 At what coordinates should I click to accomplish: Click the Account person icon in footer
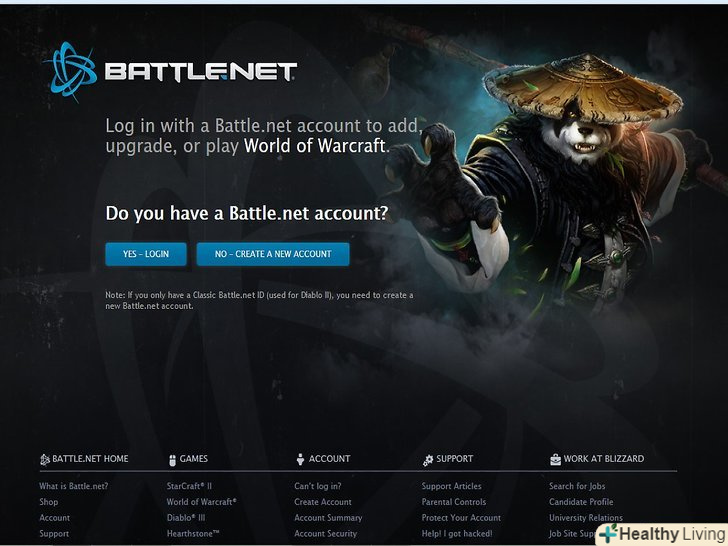[300, 459]
